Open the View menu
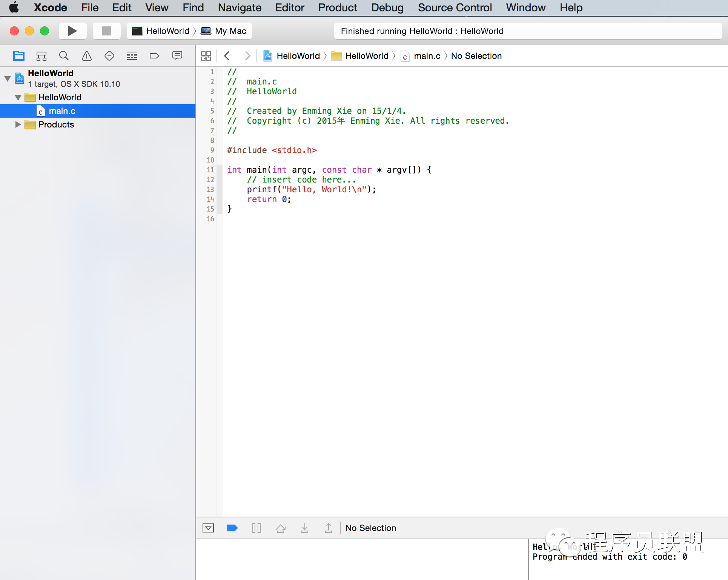This screenshot has width=728, height=580. 157,8
